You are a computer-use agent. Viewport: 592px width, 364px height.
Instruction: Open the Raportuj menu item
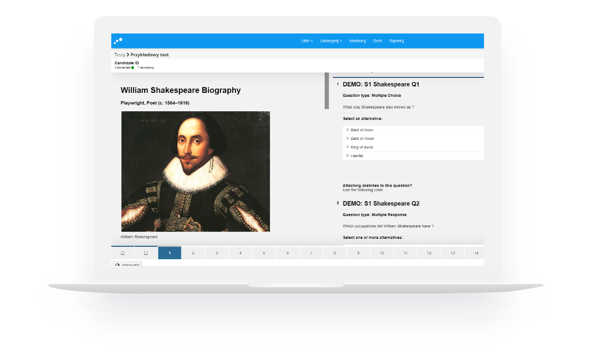pos(396,41)
